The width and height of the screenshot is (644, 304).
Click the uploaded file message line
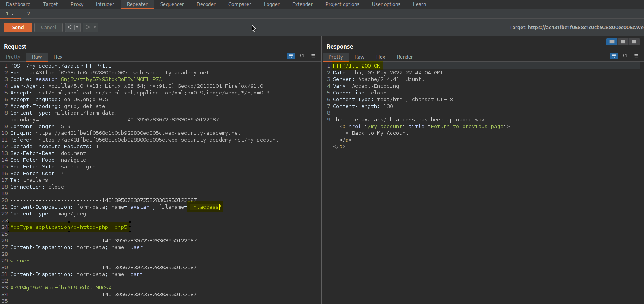(x=409, y=120)
